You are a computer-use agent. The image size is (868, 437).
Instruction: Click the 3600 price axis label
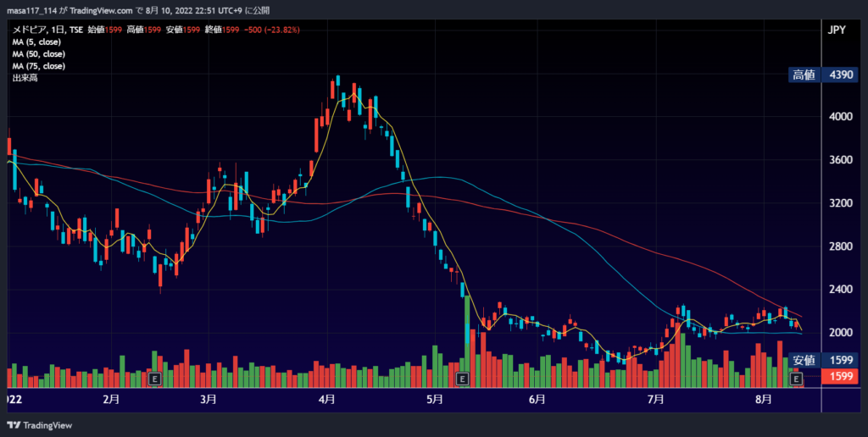(x=840, y=160)
